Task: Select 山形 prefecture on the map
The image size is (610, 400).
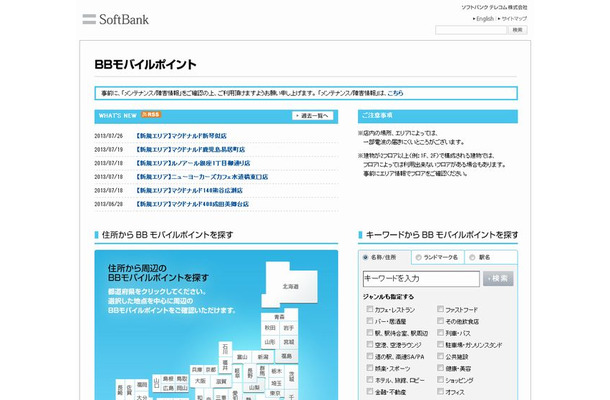Action: 270,342
